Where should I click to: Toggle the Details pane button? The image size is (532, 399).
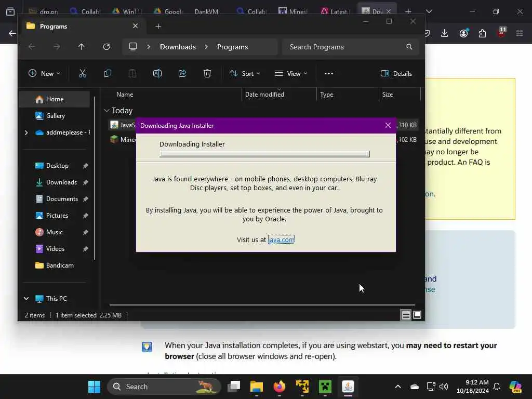(396, 74)
